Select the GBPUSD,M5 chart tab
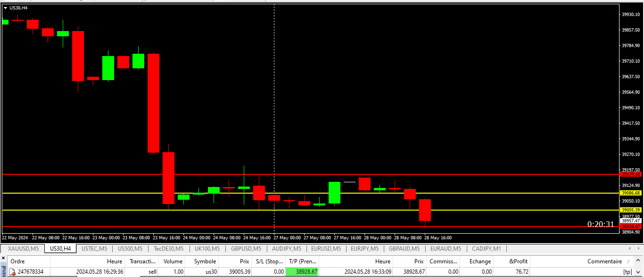Viewport: 644px width, 277px height. pyautogui.click(x=246, y=248)
